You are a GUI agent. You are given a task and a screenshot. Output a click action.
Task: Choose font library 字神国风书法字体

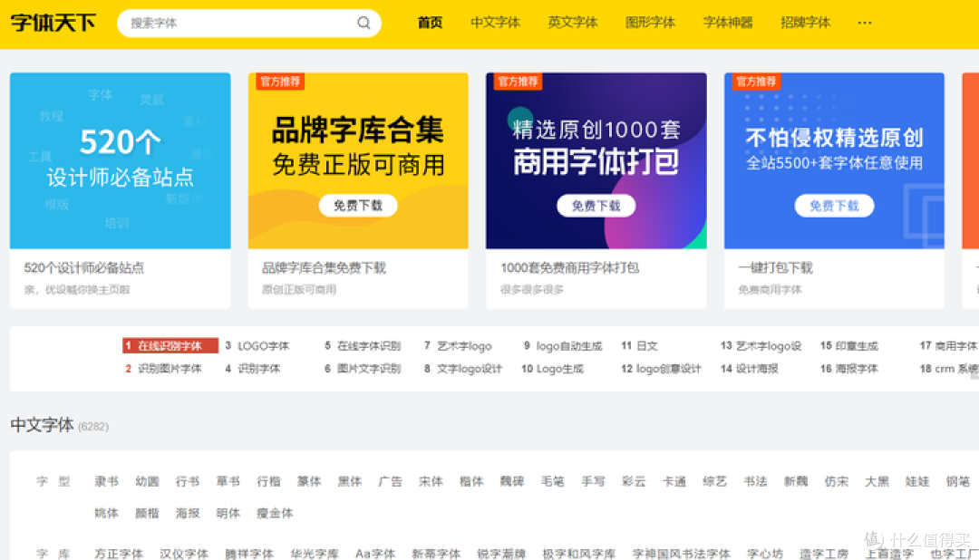(681, 554)
